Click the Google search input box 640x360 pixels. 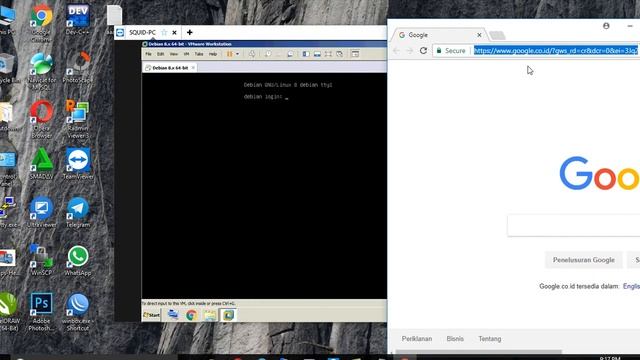point(573,225)
